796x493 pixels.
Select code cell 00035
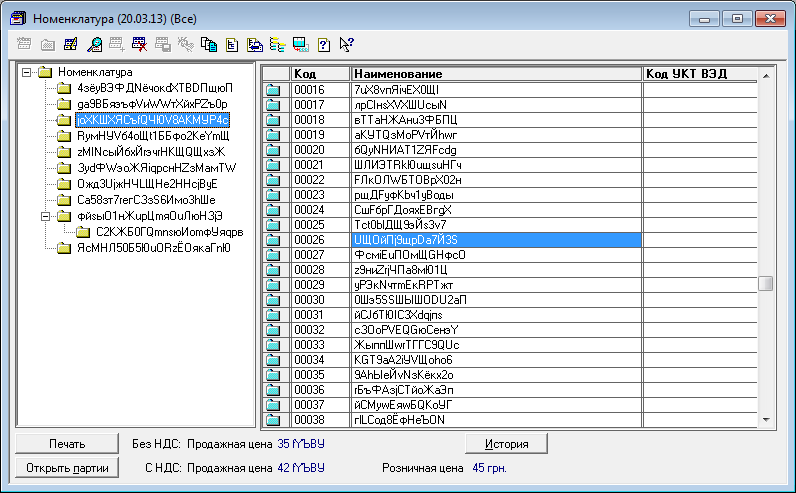pyautogui.click(x=320, y=375)
